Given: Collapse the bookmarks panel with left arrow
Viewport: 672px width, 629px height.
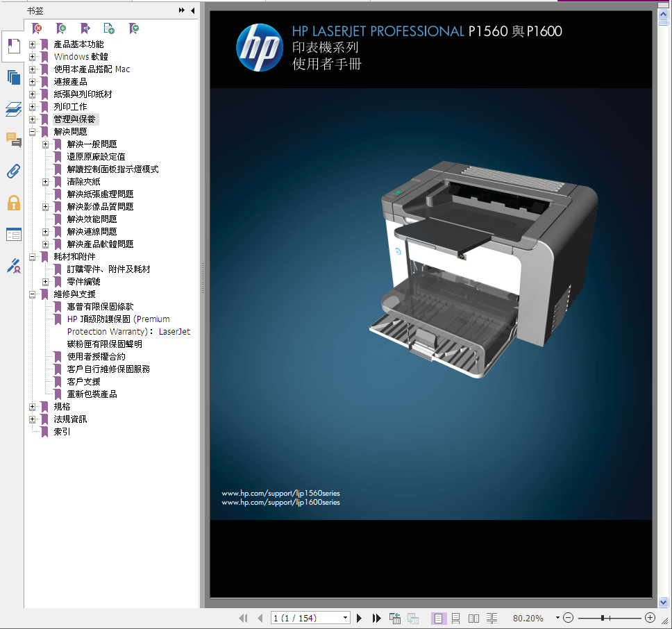Looking at the screenshot, I should pyautogui.click(x=192, y=10).
